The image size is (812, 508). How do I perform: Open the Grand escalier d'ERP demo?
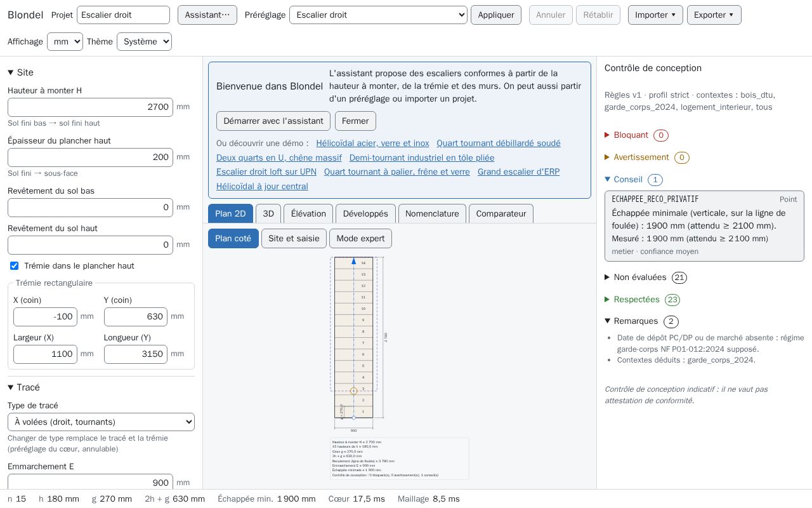pyautogui.click(x=519, y=172)
